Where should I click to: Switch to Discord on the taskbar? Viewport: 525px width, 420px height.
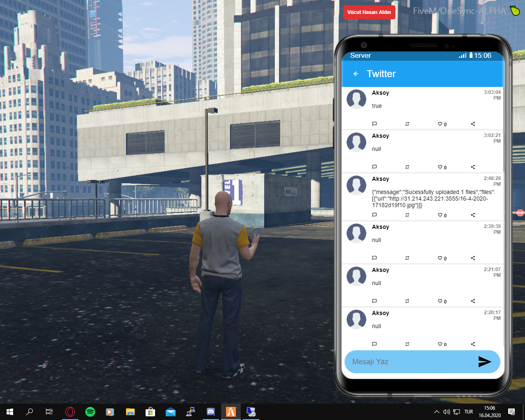[x=211, y=412]
